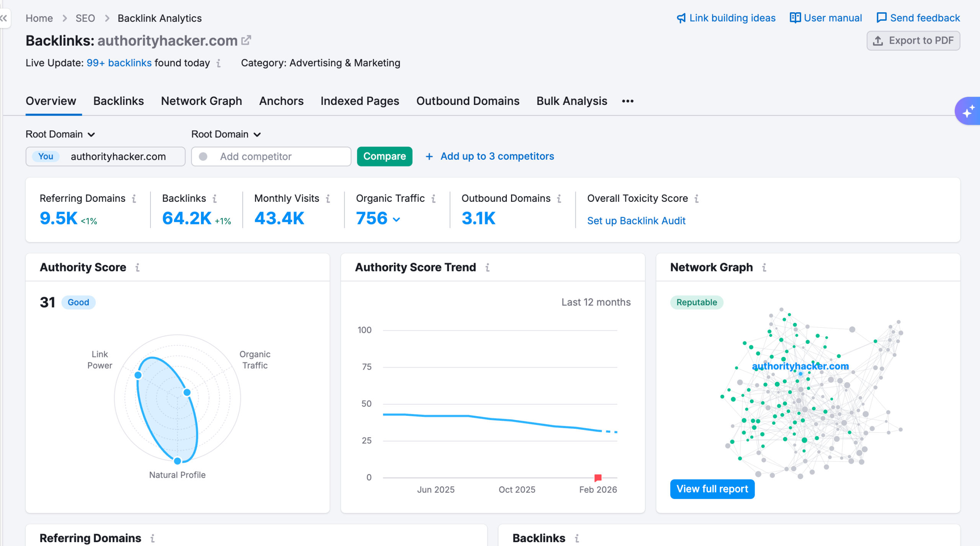The image size is (980, 546).
Task: Click the Live Update info icon
Action: 219,64
